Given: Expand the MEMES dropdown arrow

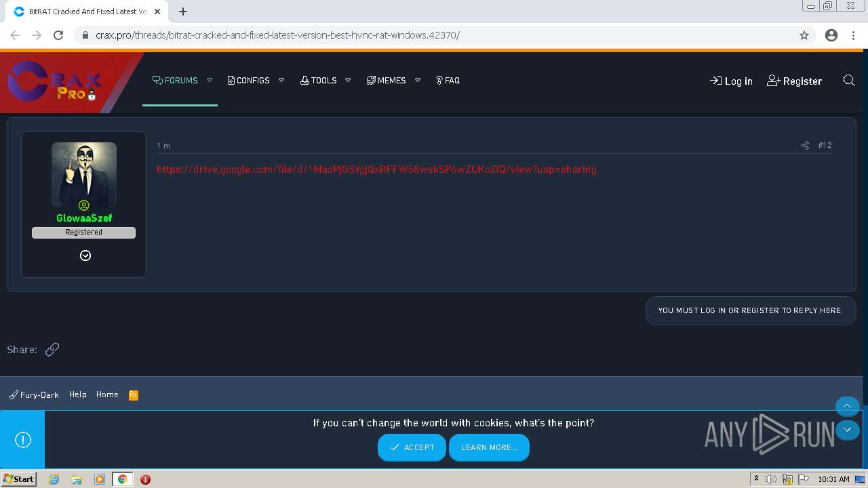Looking at the screenshot, I should tap(418, 80).
